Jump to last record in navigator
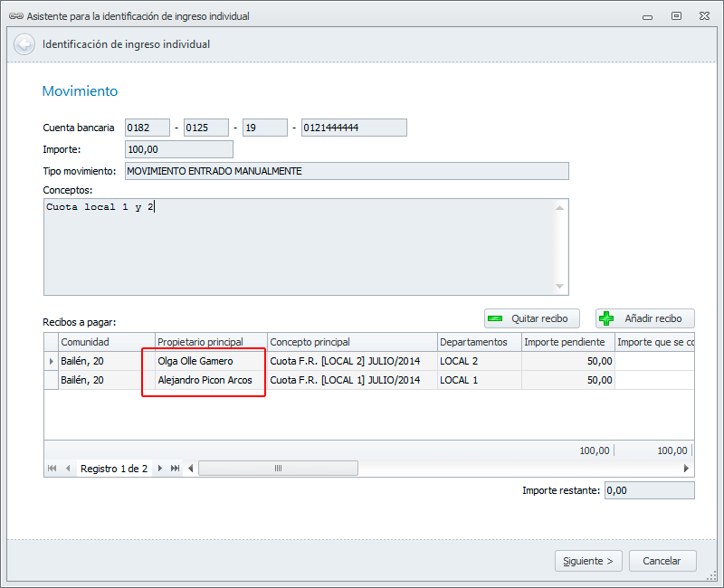The height and width of the screenshot is (588, 724). [175, 469]
